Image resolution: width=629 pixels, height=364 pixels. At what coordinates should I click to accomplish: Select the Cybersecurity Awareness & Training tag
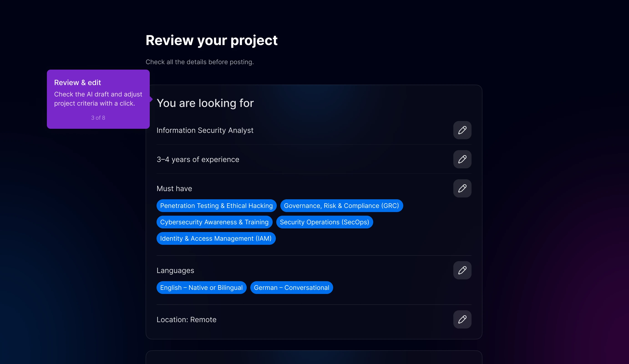click(x=214, y=222)
